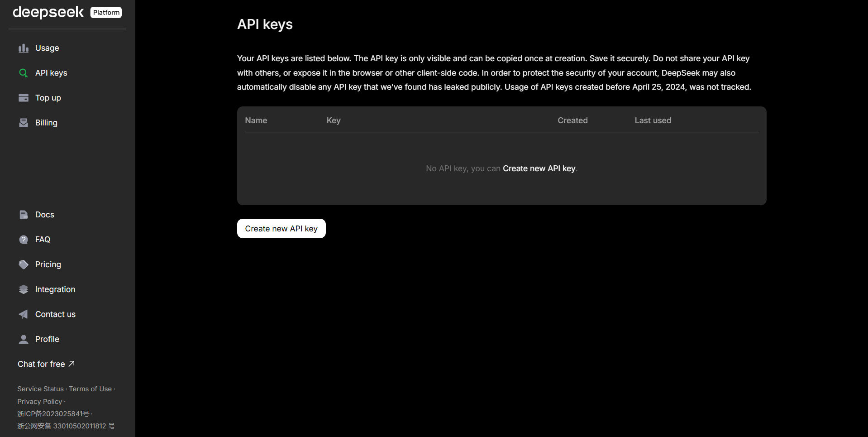Open Top up via the card icon

point(24,98)
